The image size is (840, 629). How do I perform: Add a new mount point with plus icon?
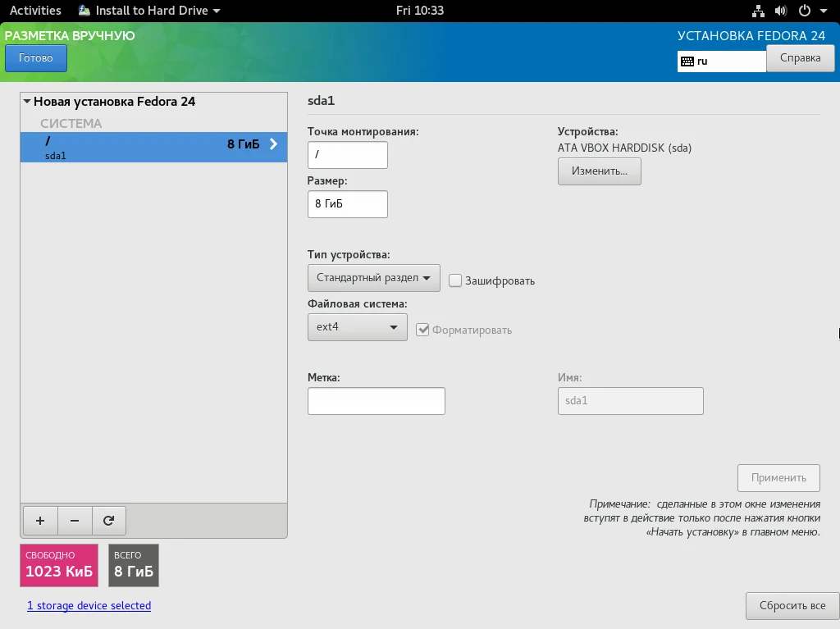coord(40,521)
